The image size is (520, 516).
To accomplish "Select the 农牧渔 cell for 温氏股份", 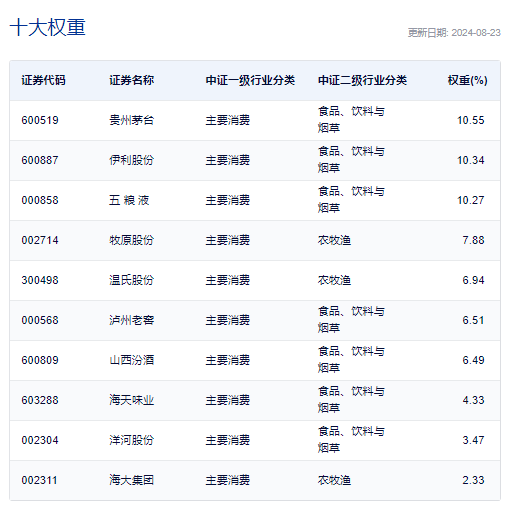I will [334, 280].
